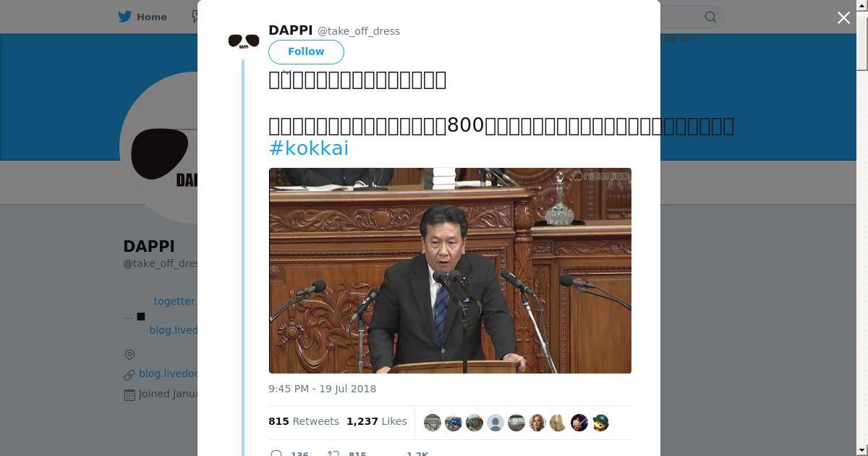Open the 9:45 PM - 19 Jul 2018 timestamp
Viewport: 868px width, 456px height.
click(322, 389)
